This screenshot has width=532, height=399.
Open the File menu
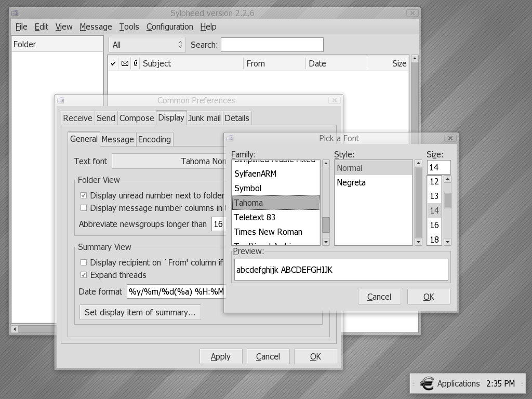click(21, 27)
